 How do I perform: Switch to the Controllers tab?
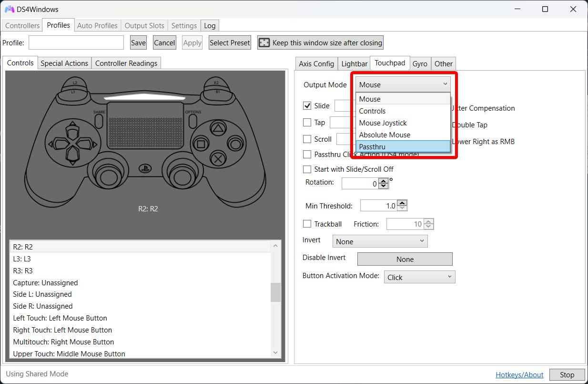(22, 26)
